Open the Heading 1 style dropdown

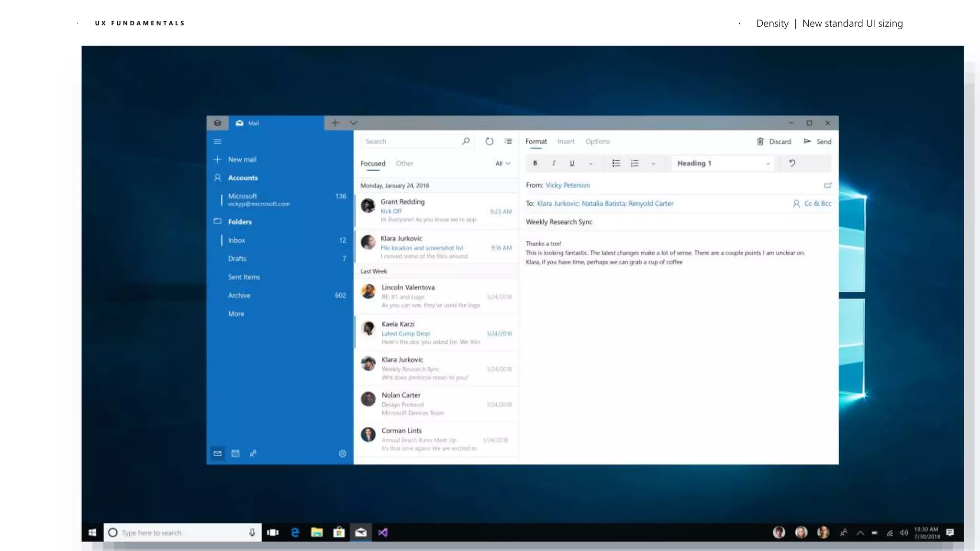723,164
